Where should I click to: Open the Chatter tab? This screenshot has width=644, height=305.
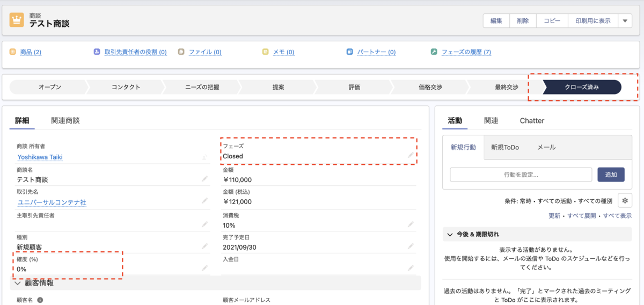532,120
